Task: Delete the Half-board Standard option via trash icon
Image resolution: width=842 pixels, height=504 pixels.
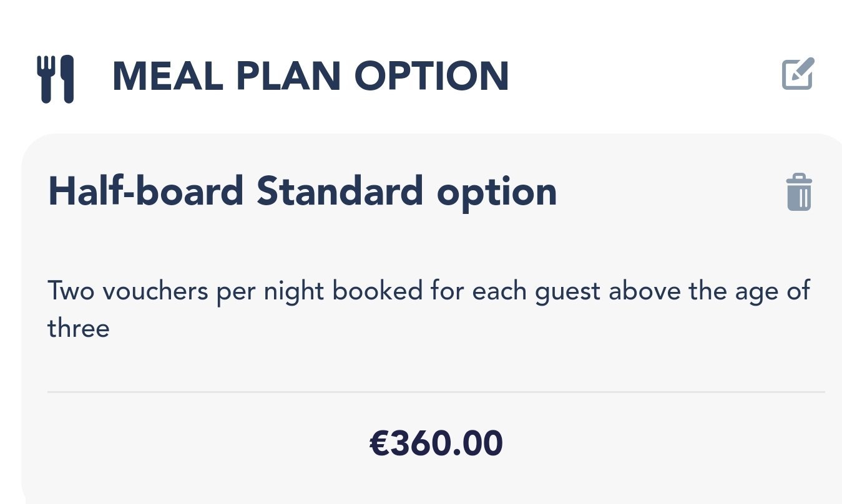Action: pyautogui.click(x=799, y=193)
